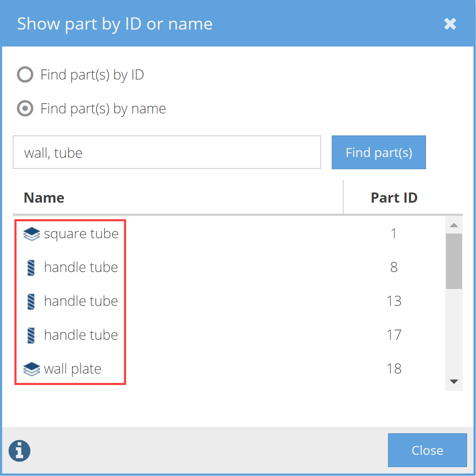
Task: Close the dialog with the X icon
Action: pyautogui.click(x=450, y=24)
